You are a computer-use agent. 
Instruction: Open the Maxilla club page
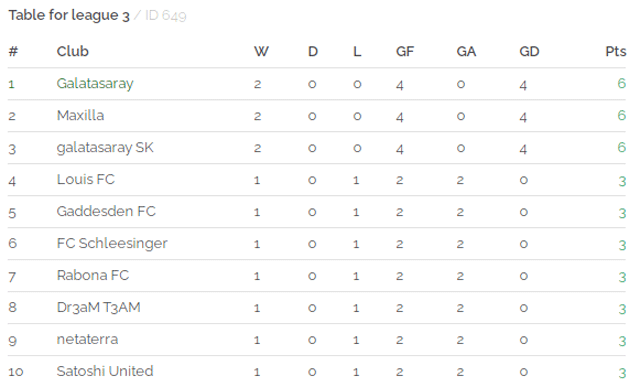pos(80,116)
